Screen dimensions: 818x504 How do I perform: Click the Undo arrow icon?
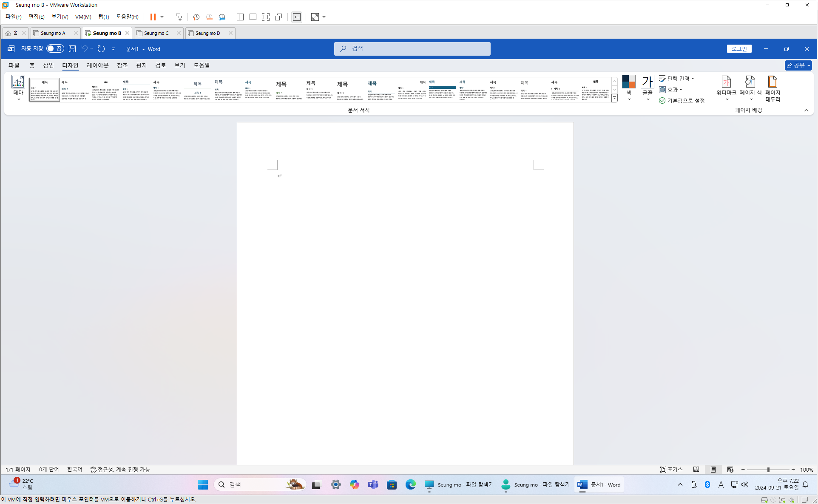[85, 49]
